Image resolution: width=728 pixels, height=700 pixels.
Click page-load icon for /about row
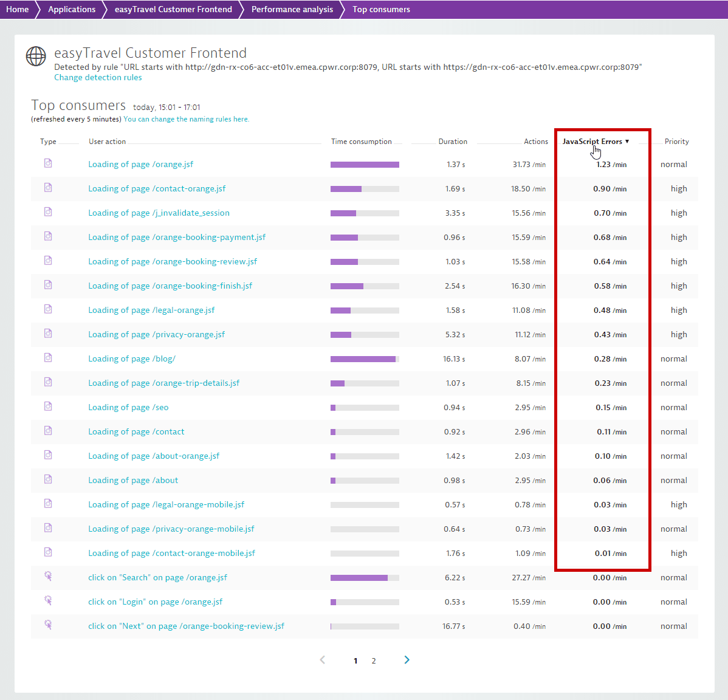coord(48,479)
